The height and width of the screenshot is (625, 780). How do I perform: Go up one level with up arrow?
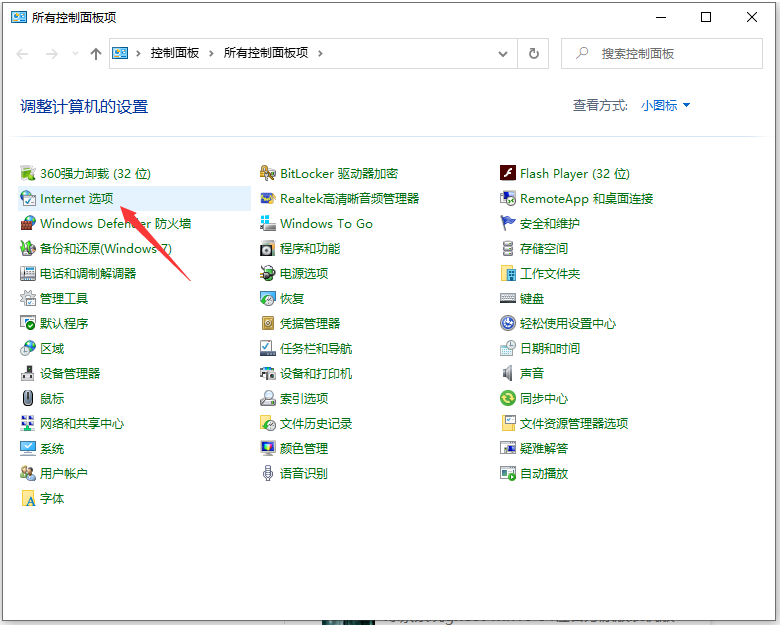(96, 54)
